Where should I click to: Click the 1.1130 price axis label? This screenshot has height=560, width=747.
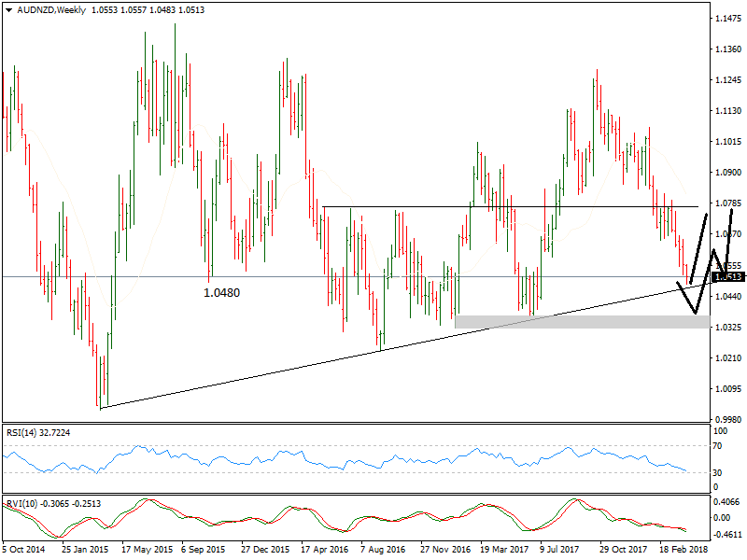pyautogui.click(x=728, y=110)
